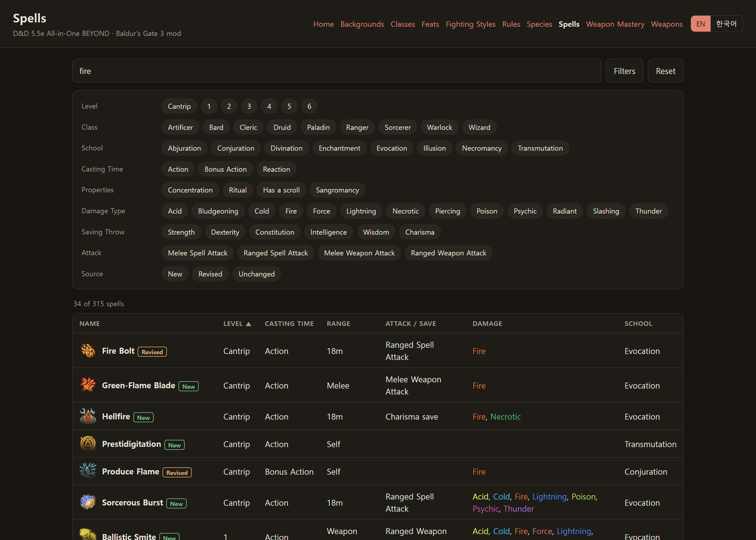Sort table by Name column
The image size is (756, 540).
(89, 323)
